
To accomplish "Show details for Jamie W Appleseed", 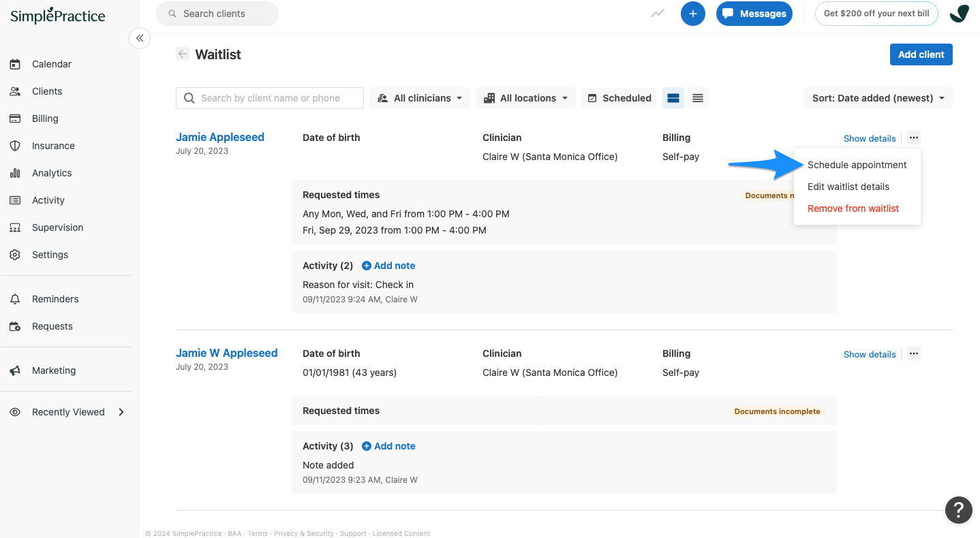I will (870, 354).
